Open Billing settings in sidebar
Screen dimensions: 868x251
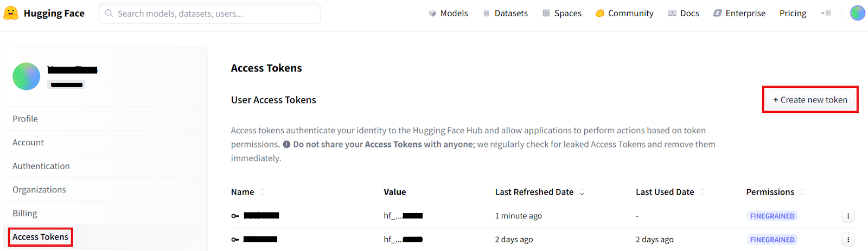pos(25,213)
